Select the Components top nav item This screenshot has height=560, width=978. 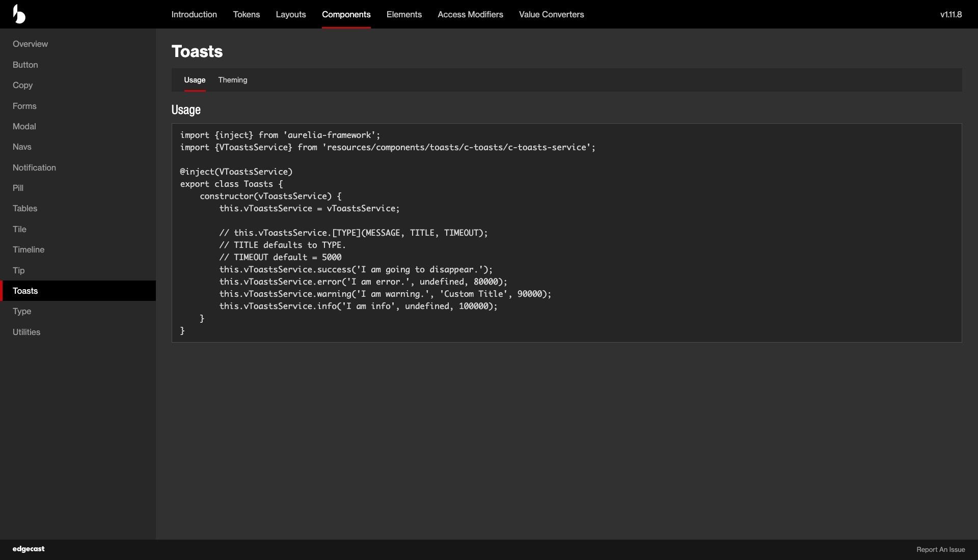(346, 14)
